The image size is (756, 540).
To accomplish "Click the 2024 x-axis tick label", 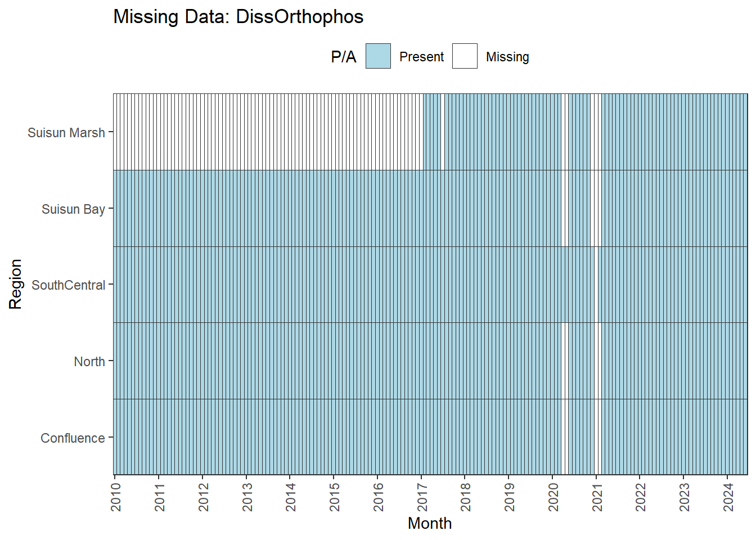I will coord(728,497).
